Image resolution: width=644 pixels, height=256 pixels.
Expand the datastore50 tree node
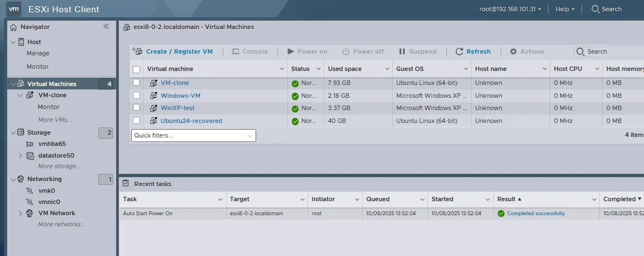pos(20,155)
